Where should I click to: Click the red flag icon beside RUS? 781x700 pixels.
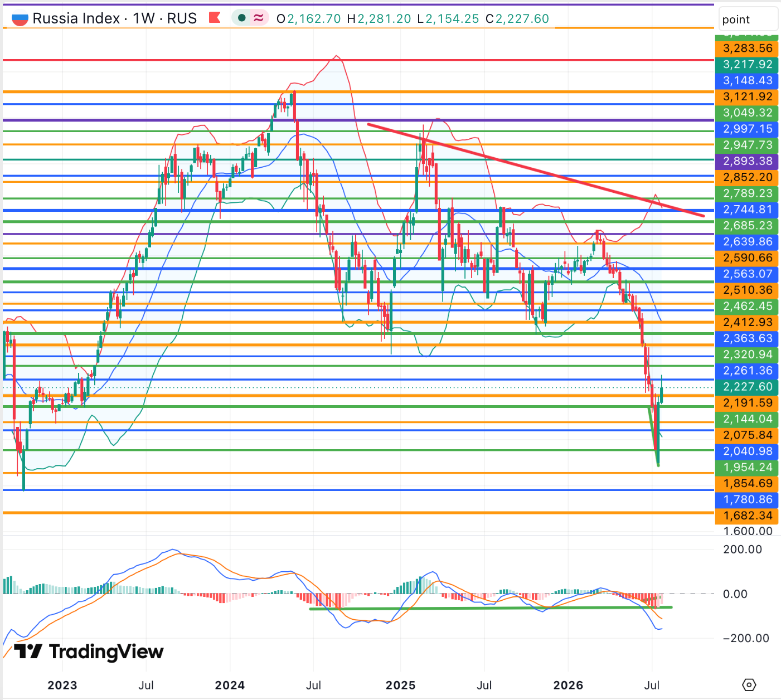[x=215, y=18]
